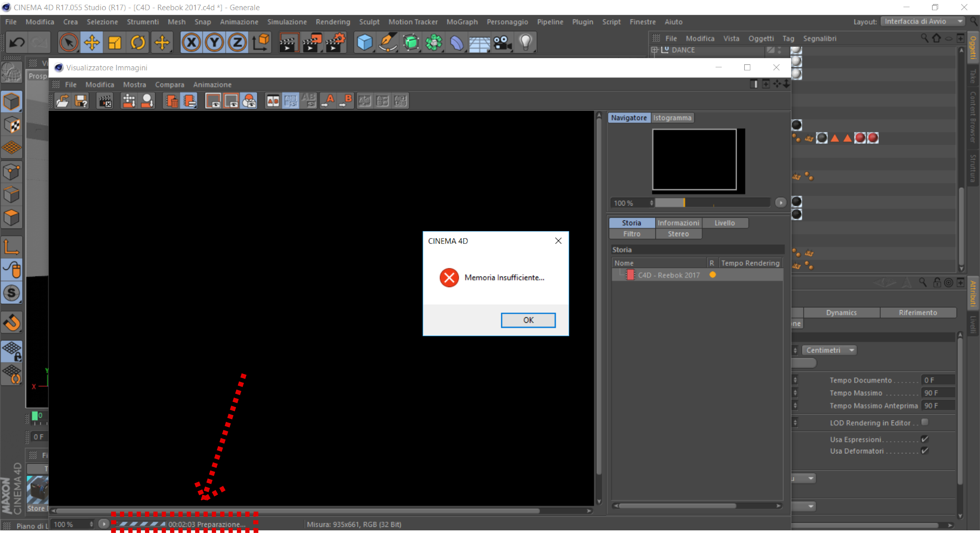Select the Rotate tool icon
This screenshot has height=533, width=980.
pyautogui.click(x=138, y=42)
